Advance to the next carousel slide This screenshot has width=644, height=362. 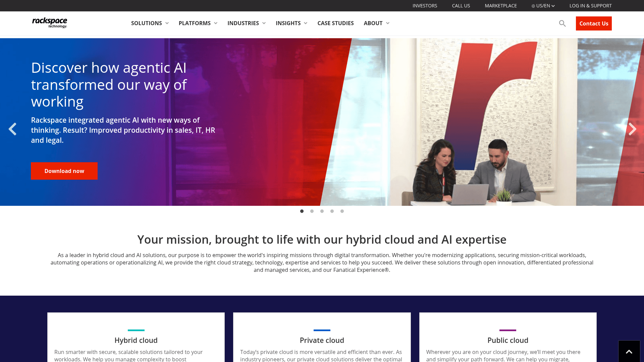(632, 129)
